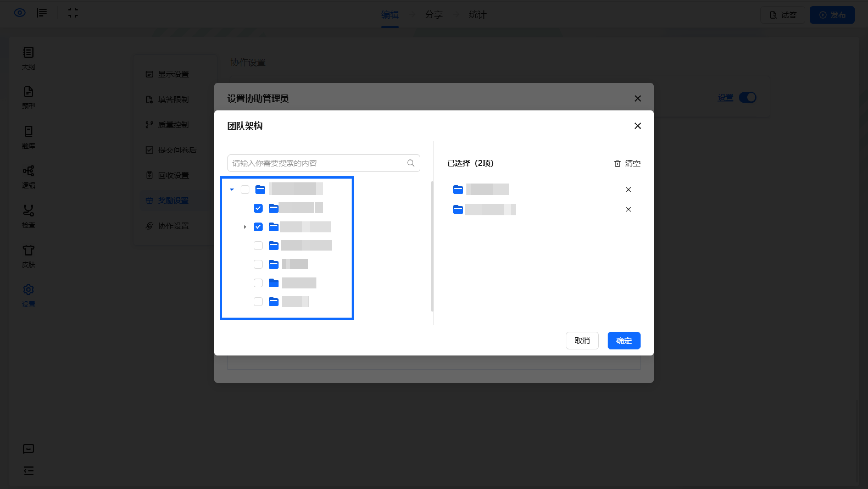Switch to the 分享 tab
868x489 pixels.
coord(434,15)
